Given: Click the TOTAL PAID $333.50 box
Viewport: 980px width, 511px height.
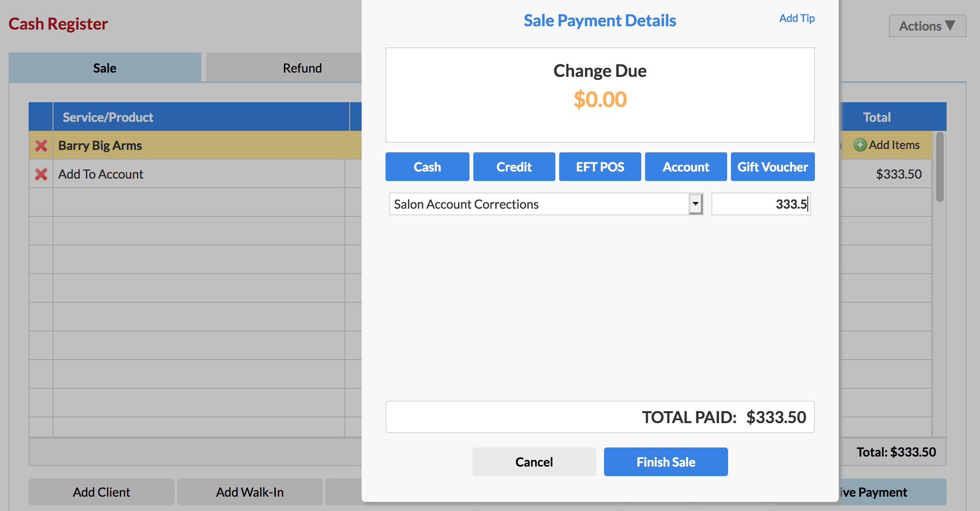Looking at the screenshot, I should tap(600, 417).
